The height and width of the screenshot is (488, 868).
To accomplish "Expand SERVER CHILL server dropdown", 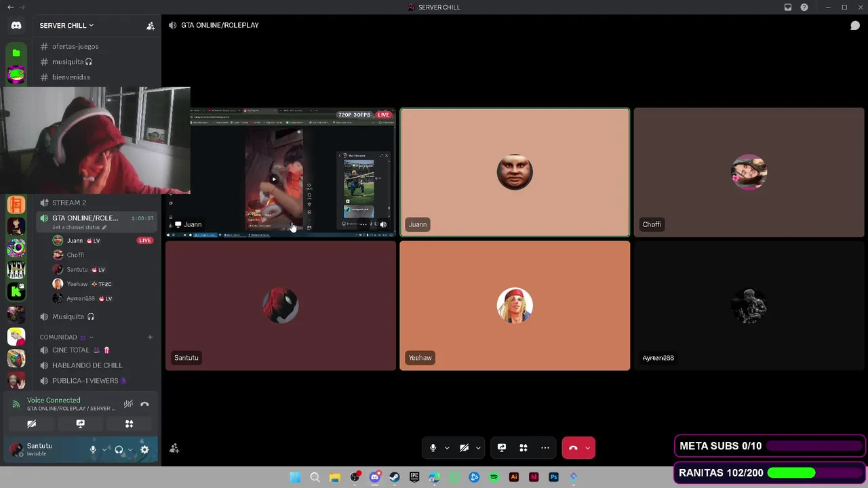I will (x=66, y=26).
